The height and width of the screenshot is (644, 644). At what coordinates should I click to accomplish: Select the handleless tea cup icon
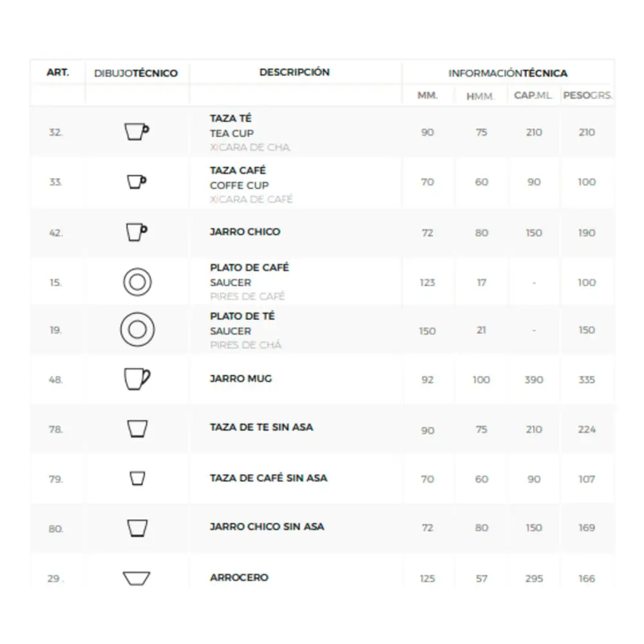(x=137, y=428)
